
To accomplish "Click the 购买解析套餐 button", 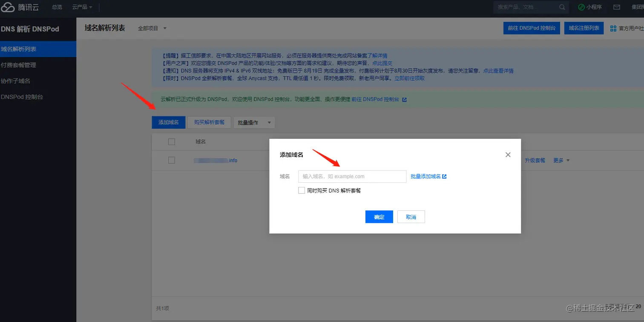I will [210, 122].
